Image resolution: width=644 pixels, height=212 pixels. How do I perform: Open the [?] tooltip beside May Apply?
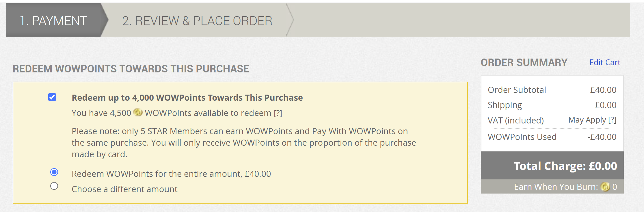click(x=612, y=120)
